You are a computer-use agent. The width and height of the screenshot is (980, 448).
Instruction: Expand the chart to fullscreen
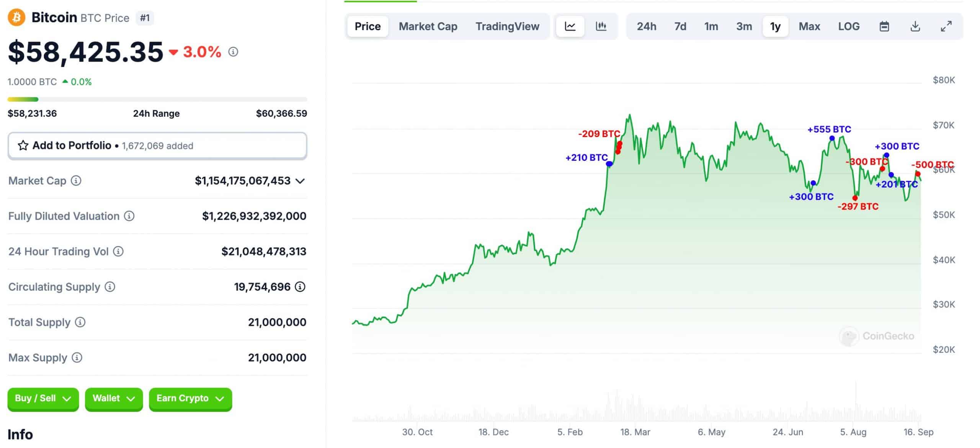[x=947, y=26]
